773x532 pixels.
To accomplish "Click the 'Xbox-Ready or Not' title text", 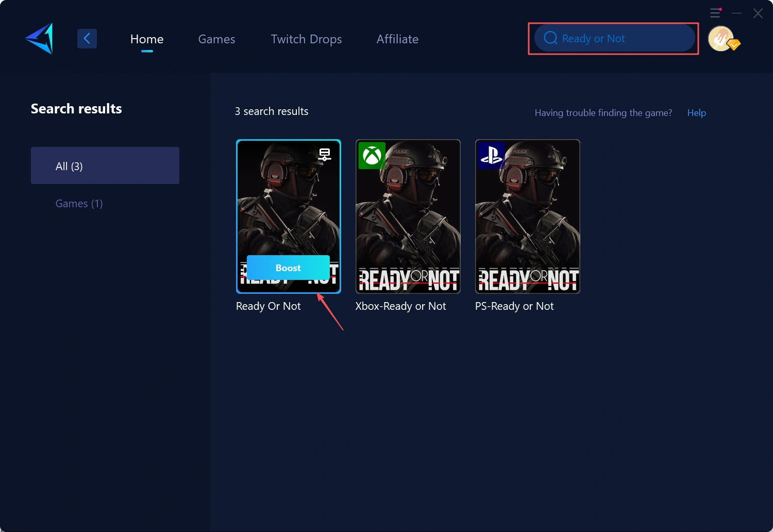I will click(x=401, y=306).
